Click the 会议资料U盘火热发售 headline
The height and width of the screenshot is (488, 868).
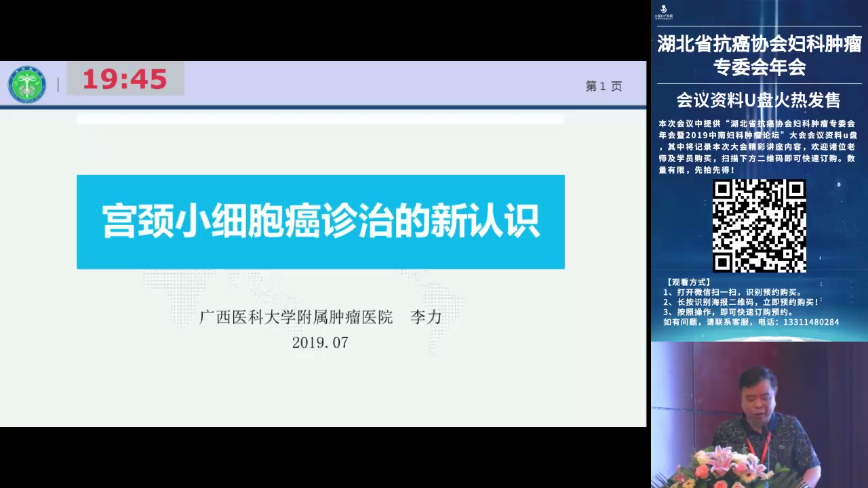pos(759,100)
